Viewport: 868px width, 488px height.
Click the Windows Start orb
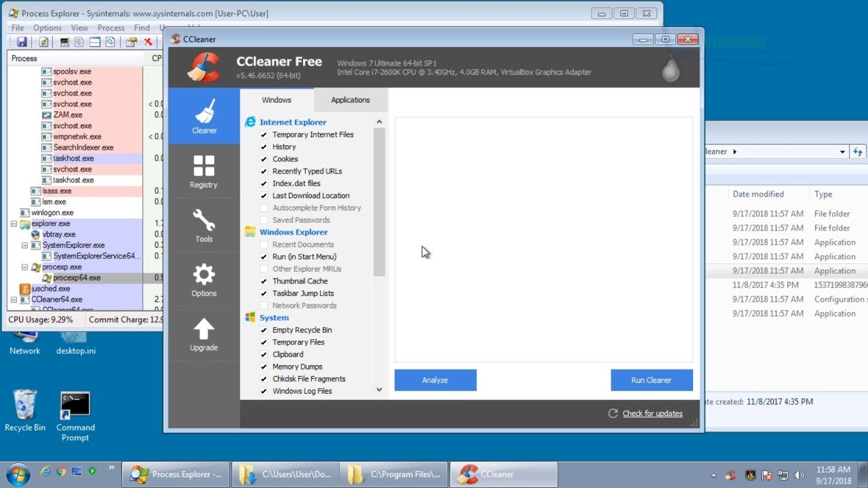[x=18, y=474]
